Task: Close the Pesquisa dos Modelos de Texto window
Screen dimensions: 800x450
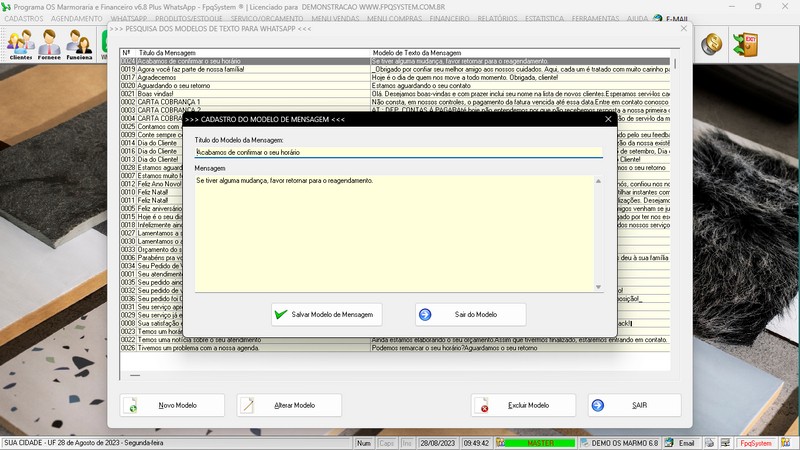Action: coord(684,29)
